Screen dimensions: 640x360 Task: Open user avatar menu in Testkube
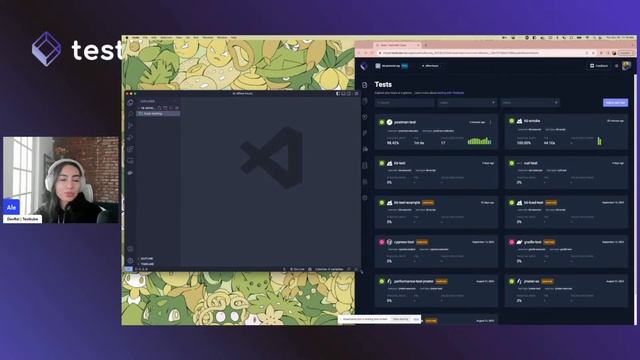627,65
